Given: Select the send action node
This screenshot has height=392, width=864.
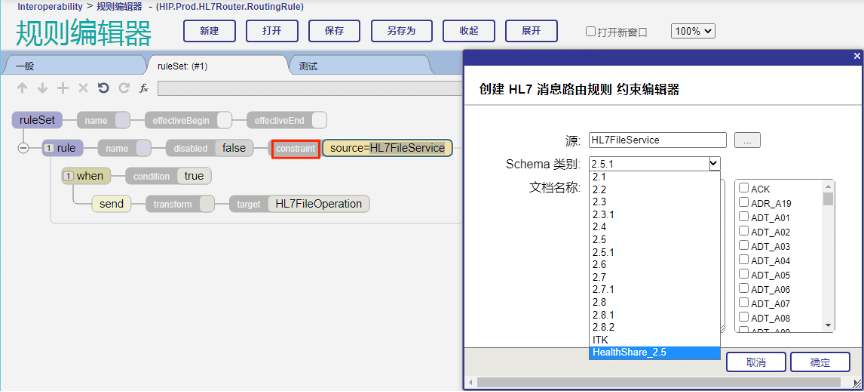Looking at the screenshot, I should point(111,204).
